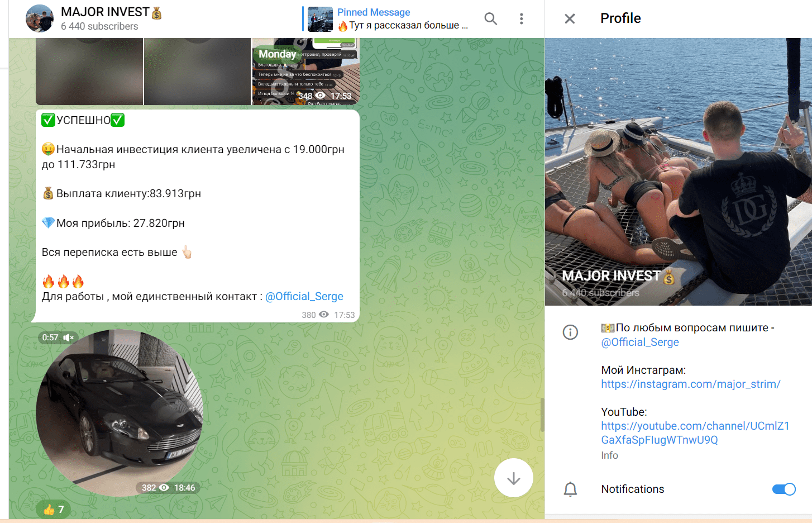This screenshot has width=812, height=523.
Task: Click the bell icon next to Notifications
Action: [570, 489]
